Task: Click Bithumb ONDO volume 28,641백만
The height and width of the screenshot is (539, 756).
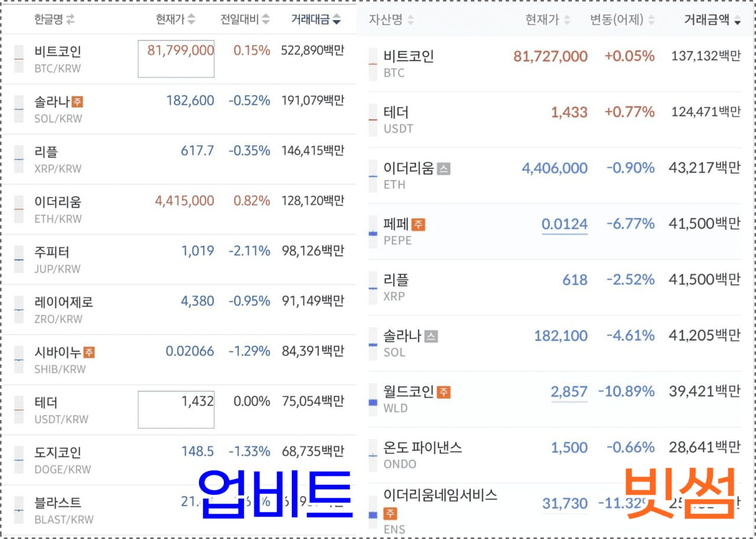Action: point(705,447)
